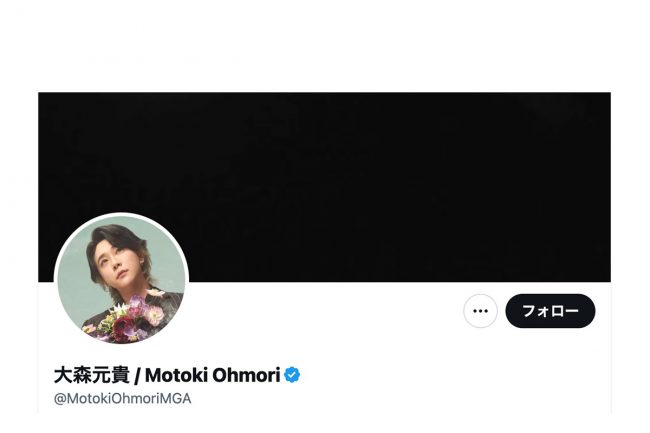Open more account actions via the ··· icon

tap(480, 311)
